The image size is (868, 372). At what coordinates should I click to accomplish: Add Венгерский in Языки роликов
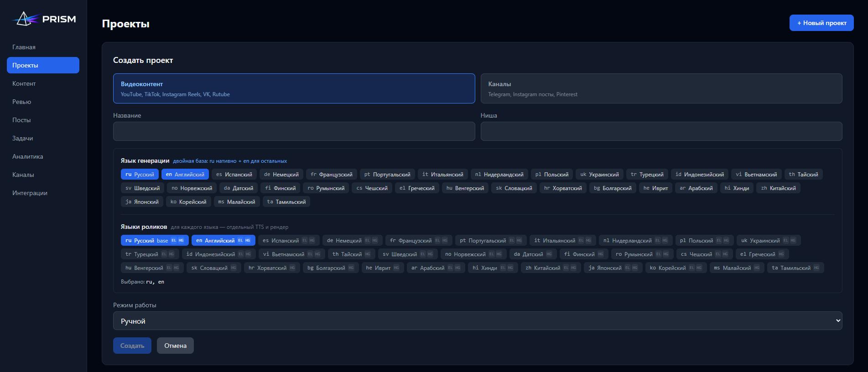[152, 268]
